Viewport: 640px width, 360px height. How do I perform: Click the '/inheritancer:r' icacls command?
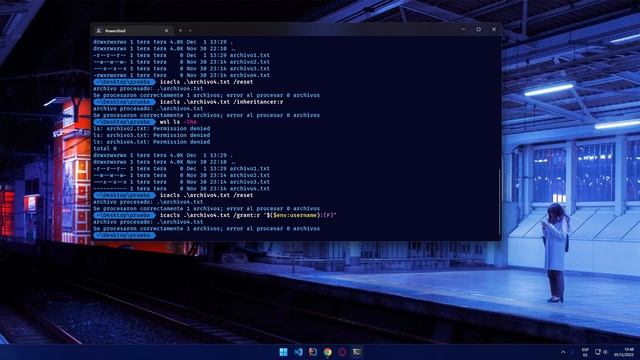pos(222,102)
